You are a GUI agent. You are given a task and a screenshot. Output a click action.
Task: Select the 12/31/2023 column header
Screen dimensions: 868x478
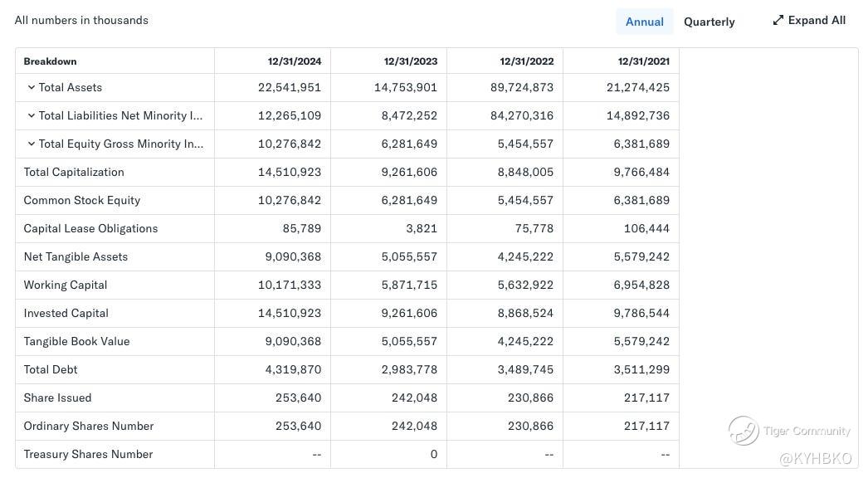coord(410,61)
